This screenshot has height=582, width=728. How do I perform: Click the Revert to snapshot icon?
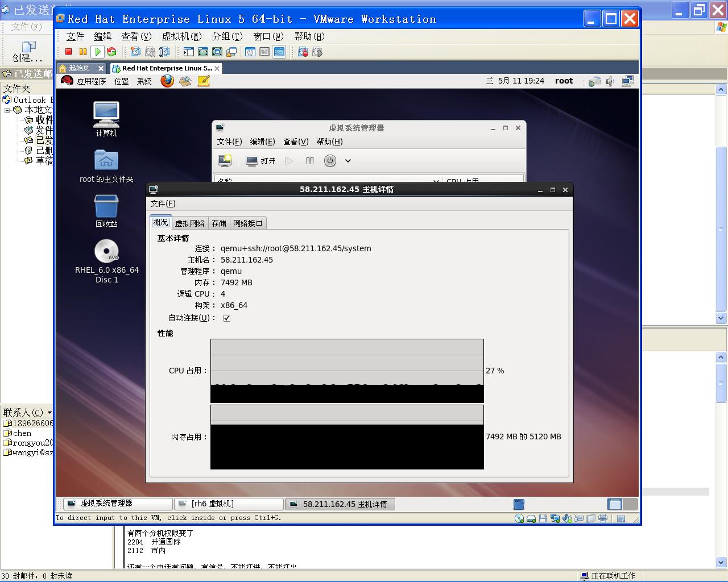[x=150, y=52]
